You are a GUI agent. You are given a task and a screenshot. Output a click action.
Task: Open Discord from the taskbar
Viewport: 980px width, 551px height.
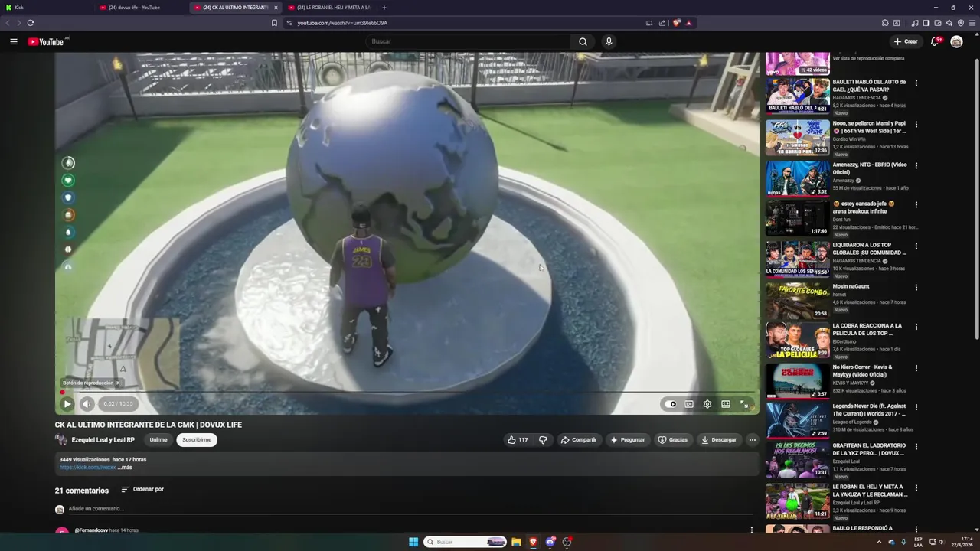click(550, 542)
